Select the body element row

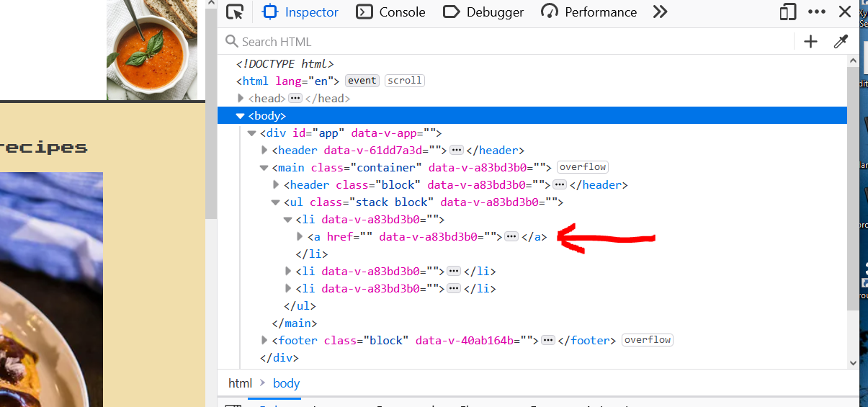[532, 115]
